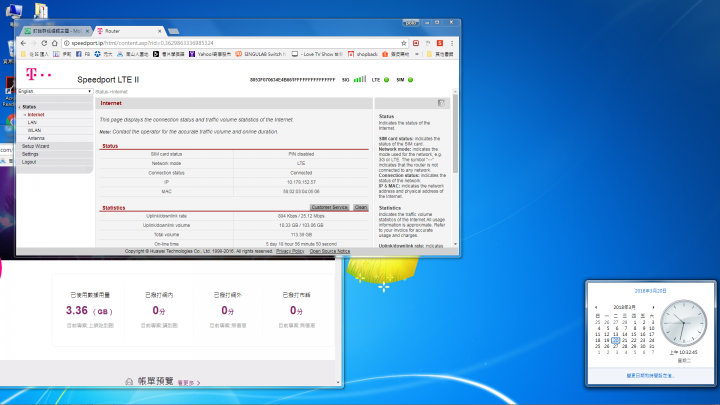The height and width of the screenshot is (405, 720).
Task: Click the Telekom T logo
Action: [38, 74]
